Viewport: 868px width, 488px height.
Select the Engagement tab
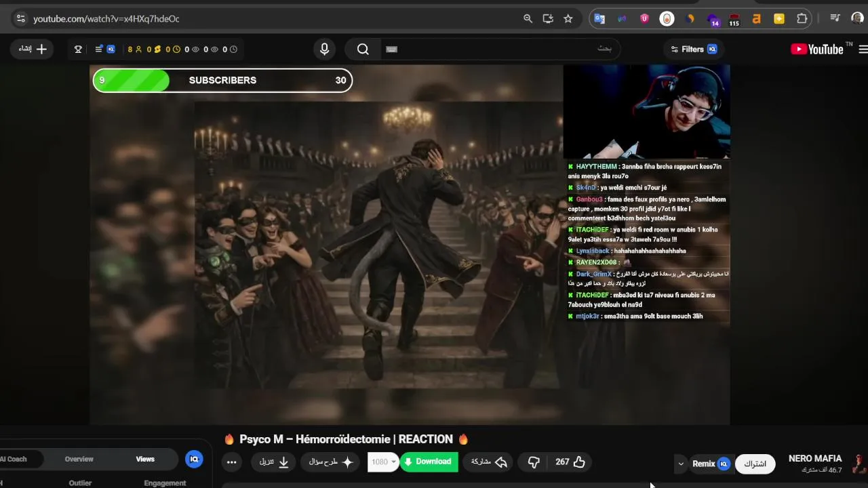[x=165, y=483]
